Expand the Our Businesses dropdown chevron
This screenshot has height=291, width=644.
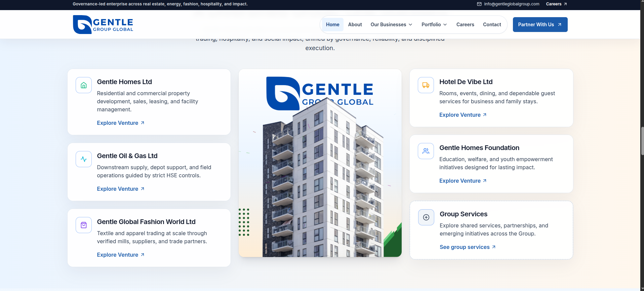pyautogui.click(x=410, y=25)
